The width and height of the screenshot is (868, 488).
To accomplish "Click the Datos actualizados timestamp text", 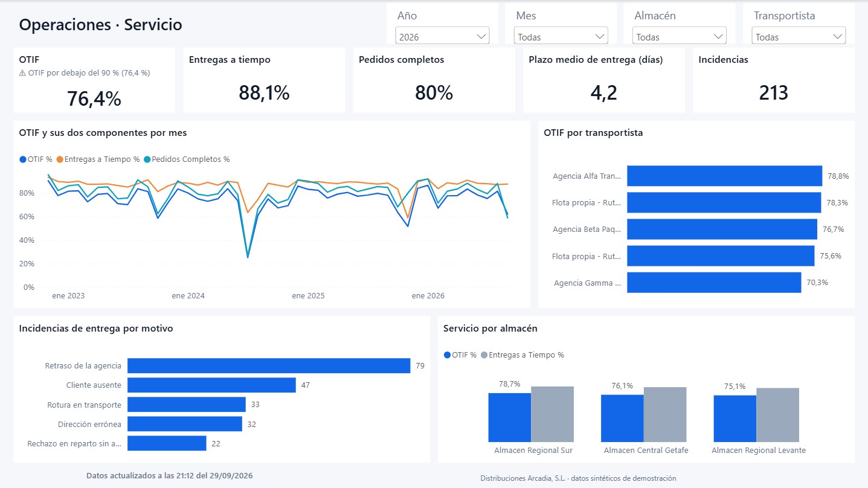I will (170, 475).
